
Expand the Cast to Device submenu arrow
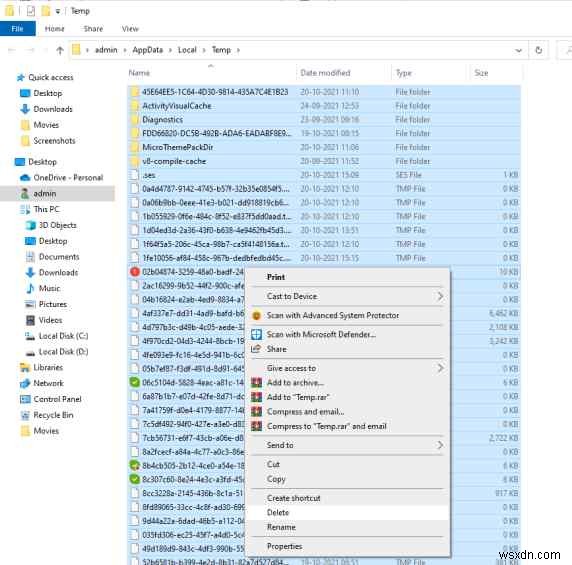tap(440, 296)
